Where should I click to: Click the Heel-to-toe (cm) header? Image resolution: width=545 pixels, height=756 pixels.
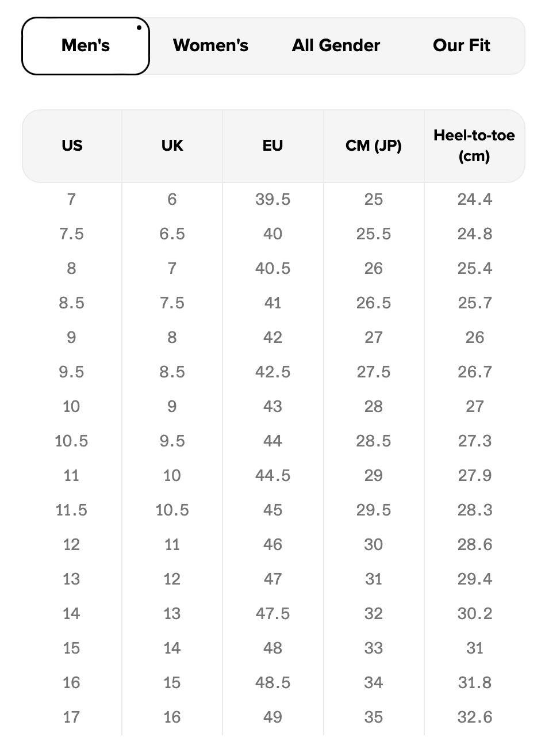pyautogui.click(x=474, y=146)
